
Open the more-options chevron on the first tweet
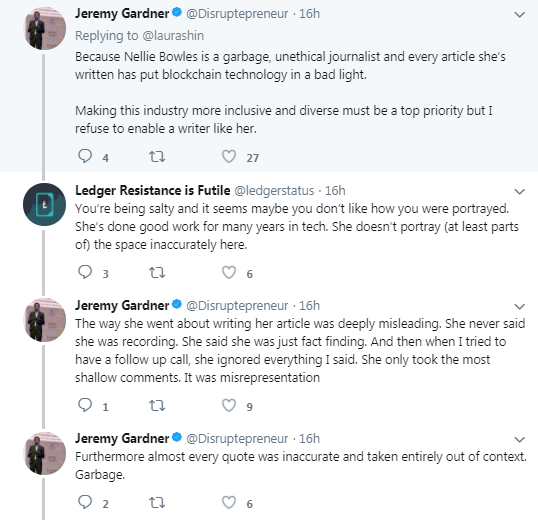coord(520,15)
